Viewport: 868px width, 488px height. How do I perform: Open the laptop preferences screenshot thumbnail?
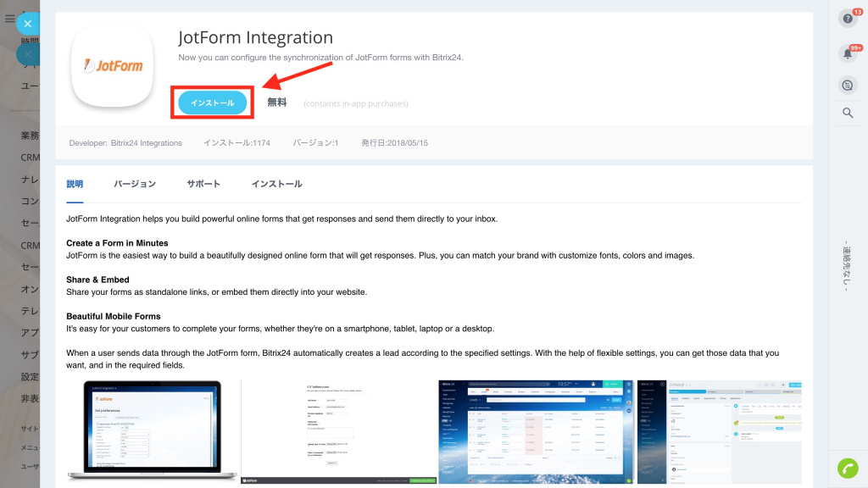point(153,431)
